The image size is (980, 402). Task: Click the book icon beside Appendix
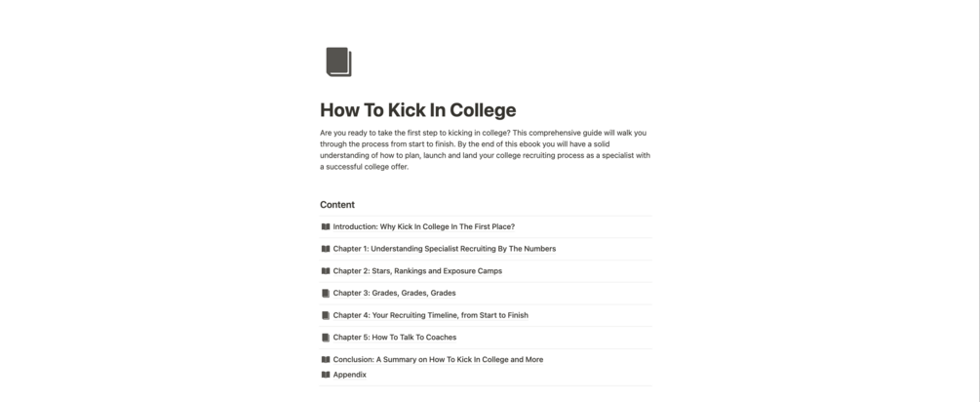click(x=326, y=375)
